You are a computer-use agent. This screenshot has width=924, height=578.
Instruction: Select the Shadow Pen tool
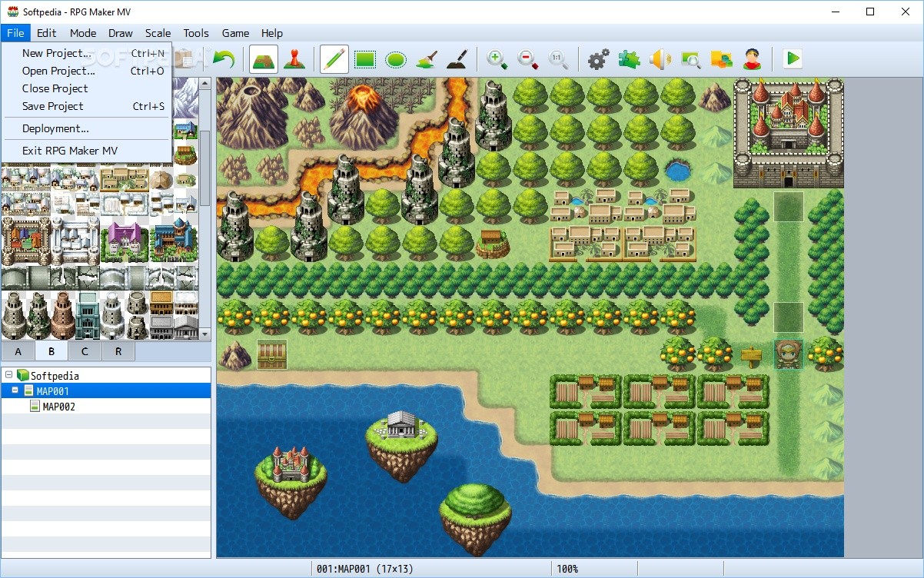pyautogui.click(x=457, y=59)
